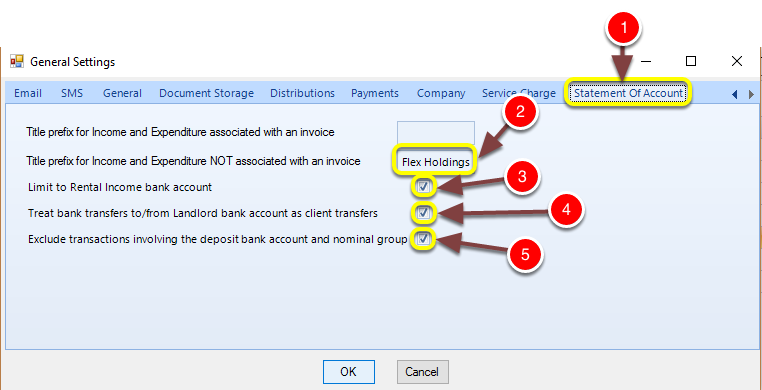Image resolution: width=762 pixels, height=390 pixels.
Task: Click the right tab-strip arrow
Action: pos(751,94)
